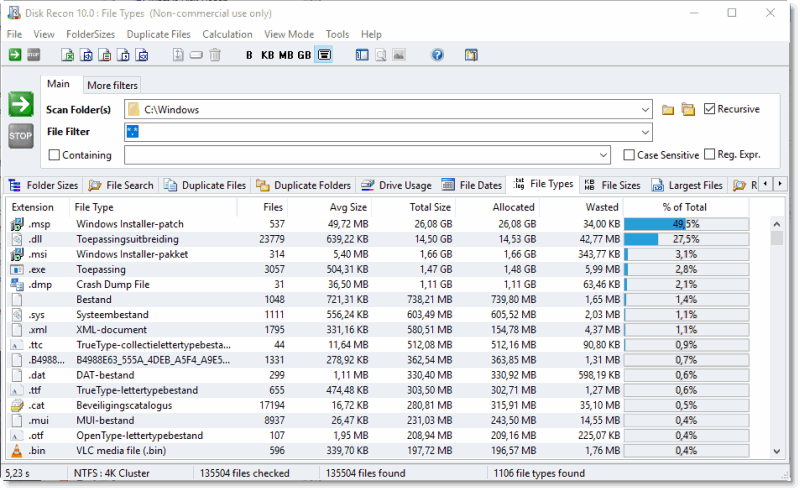
Task: Click the 27,5% bar of .dll row
Action: 686,239
